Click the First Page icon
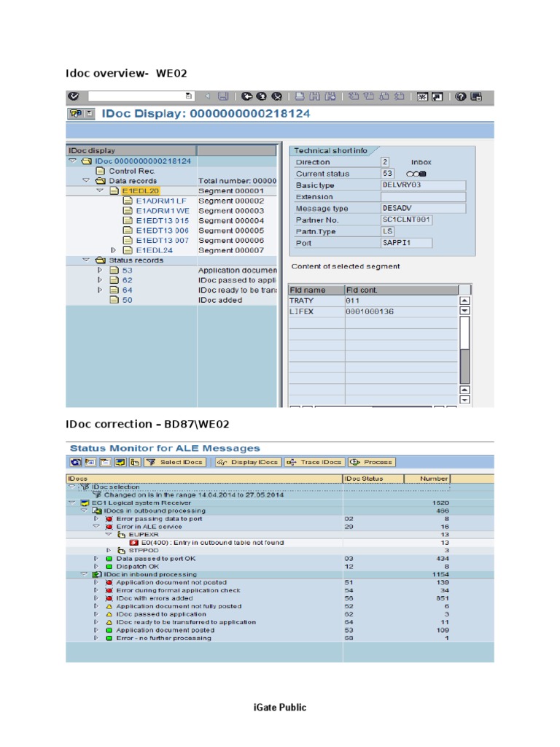Viewport: 560px width, 747px height. tap(354, 96)
